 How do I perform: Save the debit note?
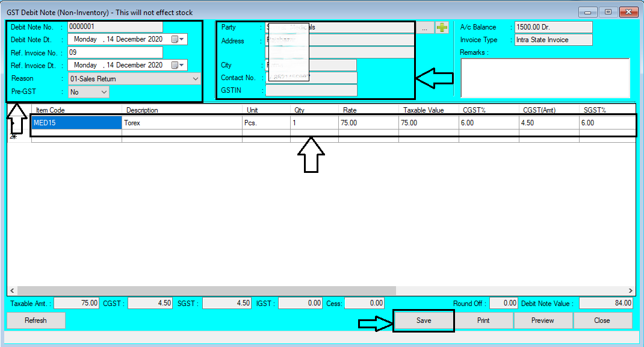point(423,320)
